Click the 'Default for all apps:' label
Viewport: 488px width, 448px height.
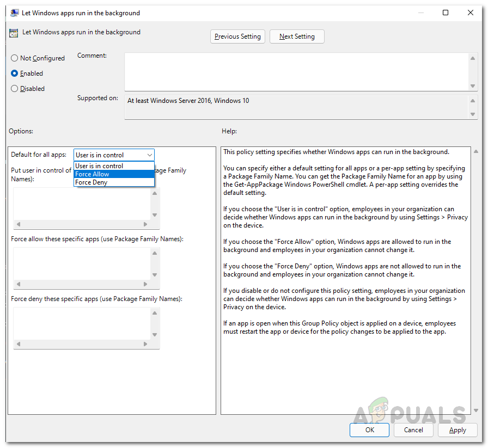pyautogui.click(x=39, y=155)
